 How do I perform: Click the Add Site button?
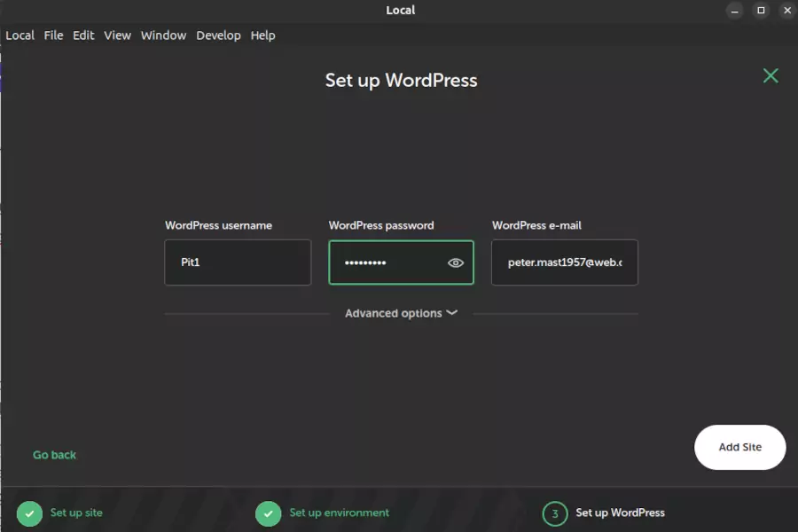pyautogui.click(x=740, y=447)
